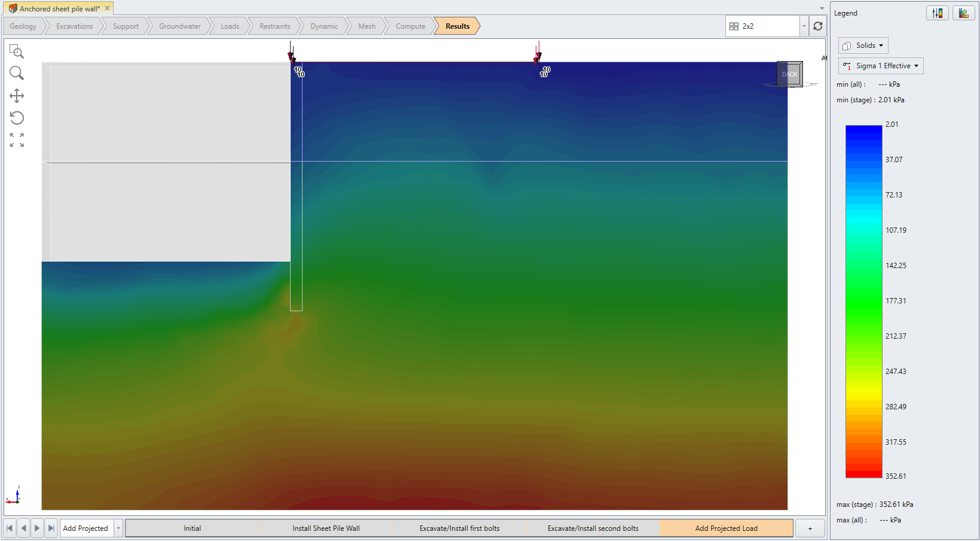The height and width of the screenshot is (541, 980).
Task: Click the min (stage) 2.01 kPa value
Action: point(891,100)
